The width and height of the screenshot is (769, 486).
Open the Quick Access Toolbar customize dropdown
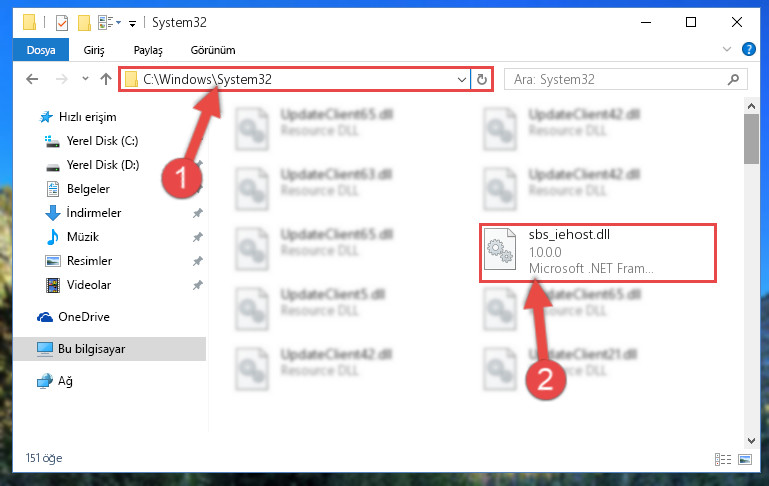point(132,23)
